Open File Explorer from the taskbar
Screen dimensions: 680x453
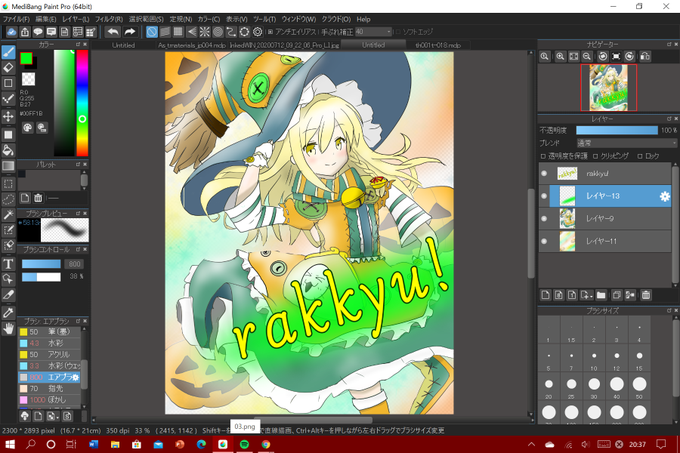[x=115, y=444]
